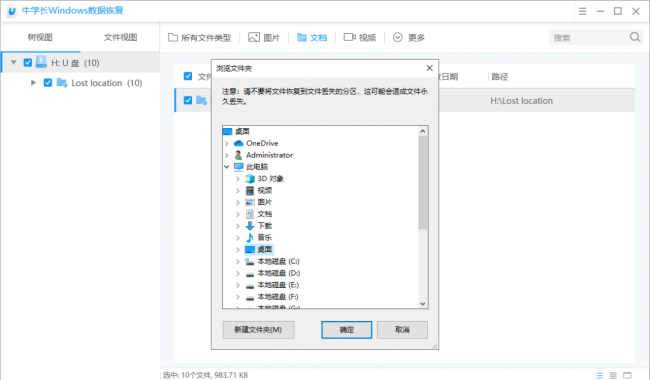Screen dimensions: 650x380
Task: Switch to list view icon in status bar
Action: (x=599, y=375)
